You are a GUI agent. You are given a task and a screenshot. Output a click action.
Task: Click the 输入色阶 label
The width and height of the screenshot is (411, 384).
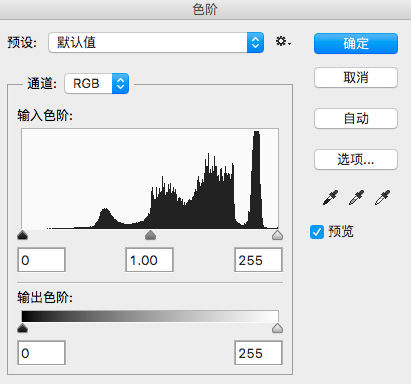pyautogui.click(x=45, y=116)
